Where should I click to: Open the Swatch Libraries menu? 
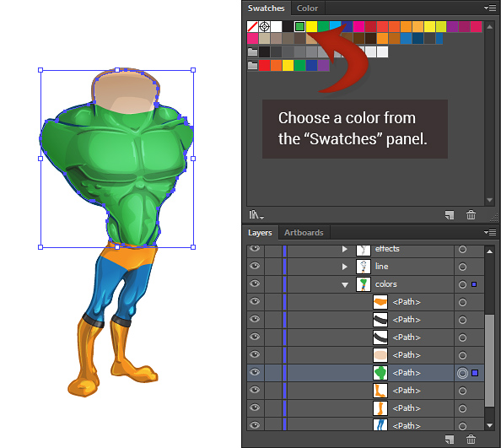(x=256, y=215)
